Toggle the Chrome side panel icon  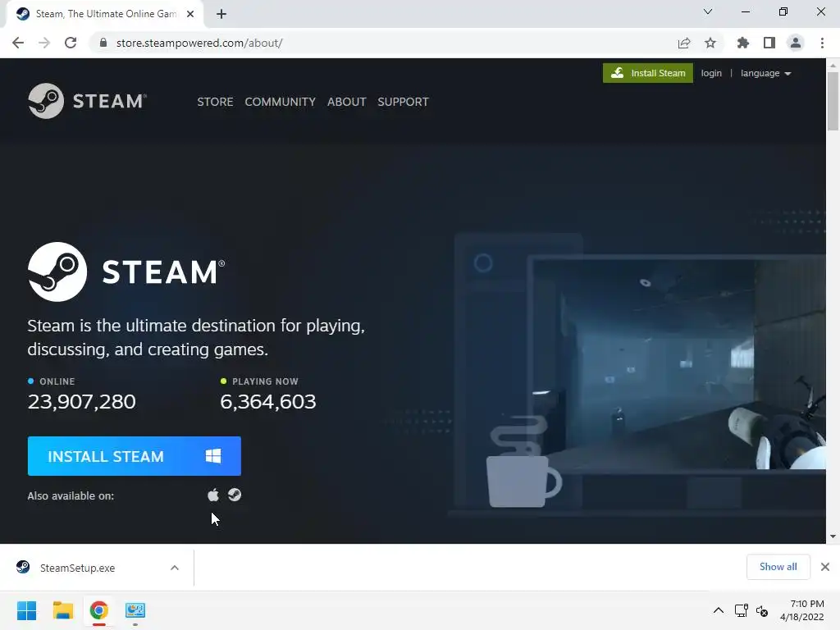point(769,43)
